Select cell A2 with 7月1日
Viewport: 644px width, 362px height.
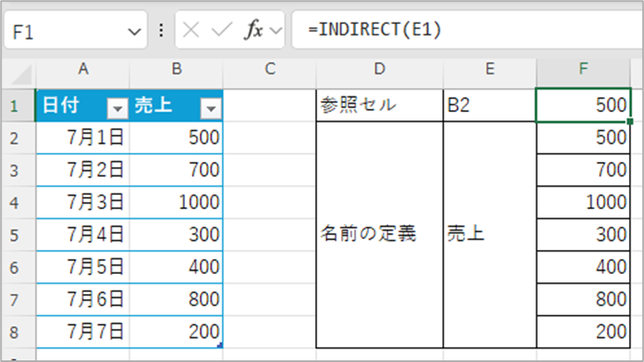[x=83, y=137]
